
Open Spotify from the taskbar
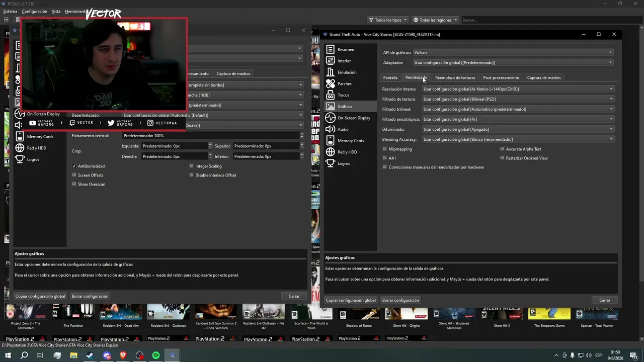click(x=156, y=355)
